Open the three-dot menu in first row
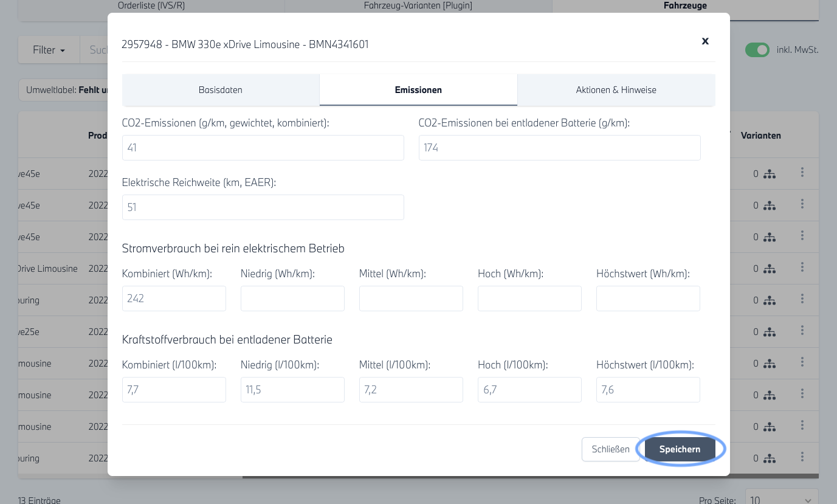The width and height of the screenshot is (837, 504). coord(802,173)
